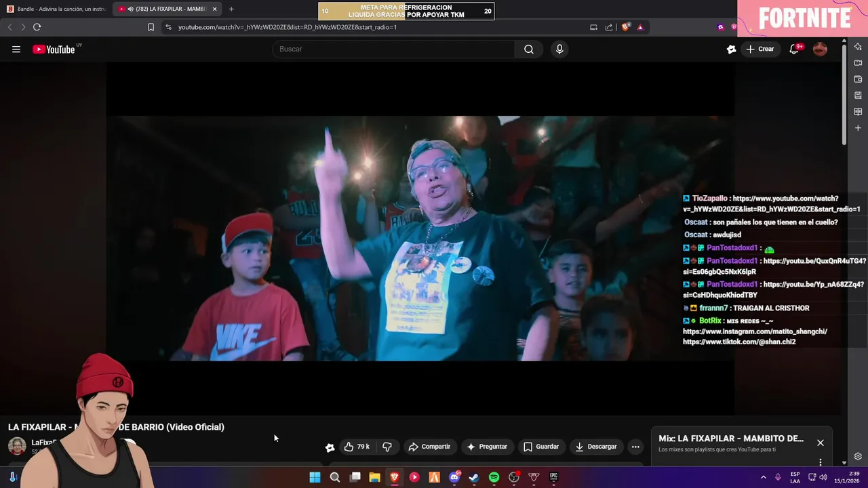
Task: Dislike the video
Action: 387,447
